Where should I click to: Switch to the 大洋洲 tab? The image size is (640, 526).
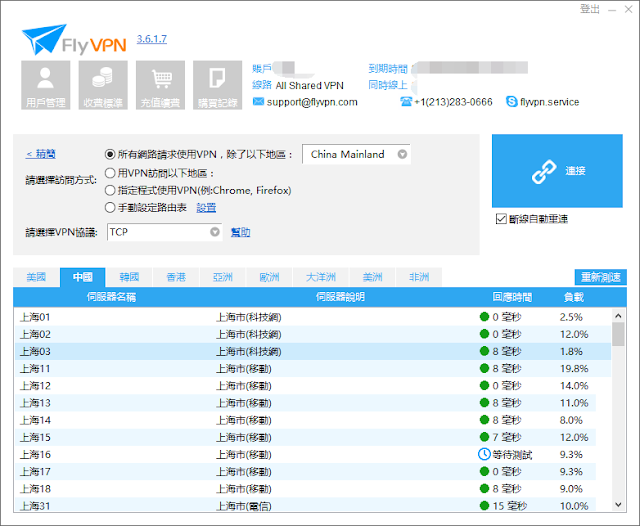click(x=321, y=277)
